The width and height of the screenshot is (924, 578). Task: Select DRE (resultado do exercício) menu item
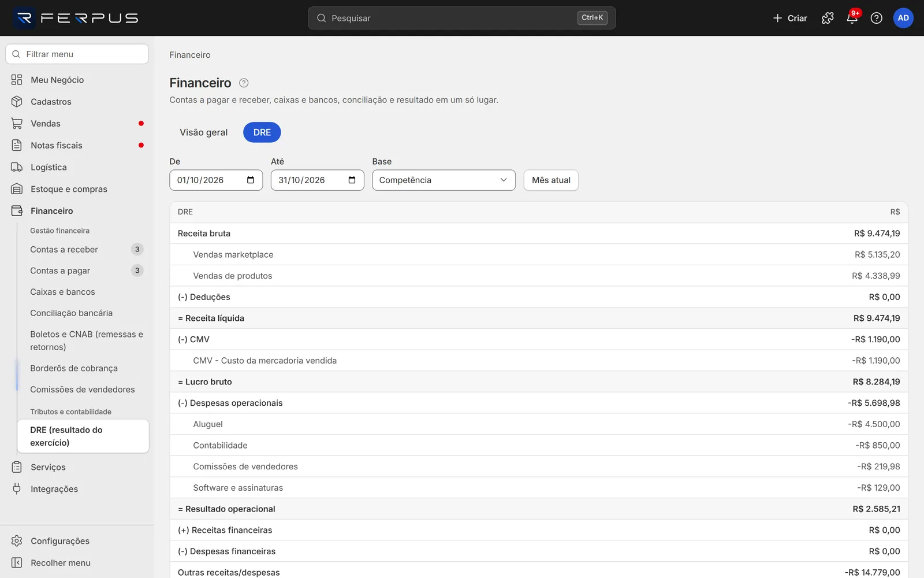pos(83,436)
